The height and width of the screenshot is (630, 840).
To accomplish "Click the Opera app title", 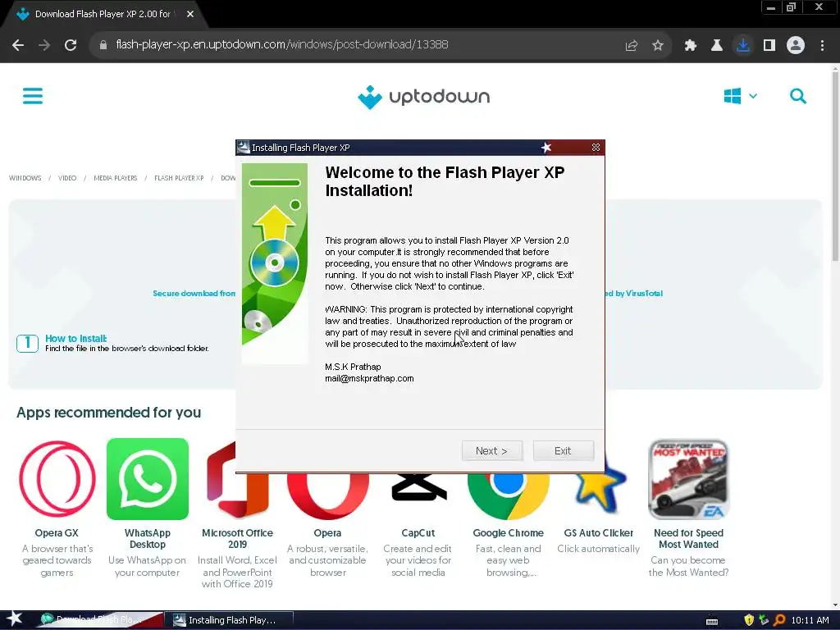I will coord(327,533).
